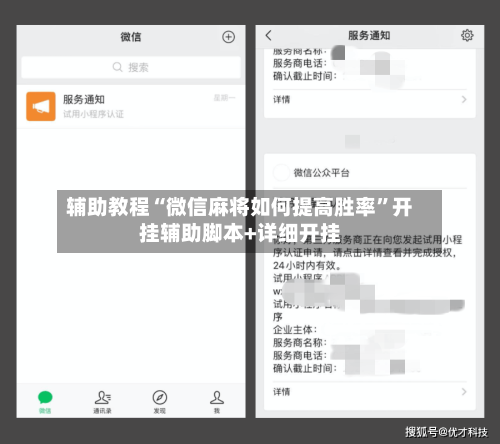This screenshot has width=500, height=444.
Task: Open 详情 link in the bottom card
Action: 282,392
